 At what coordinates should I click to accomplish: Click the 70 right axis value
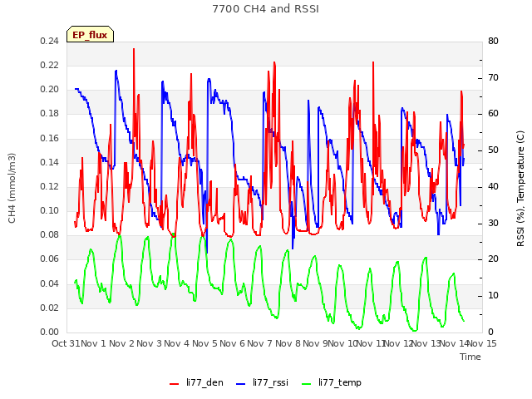click(x=493, y=77)
